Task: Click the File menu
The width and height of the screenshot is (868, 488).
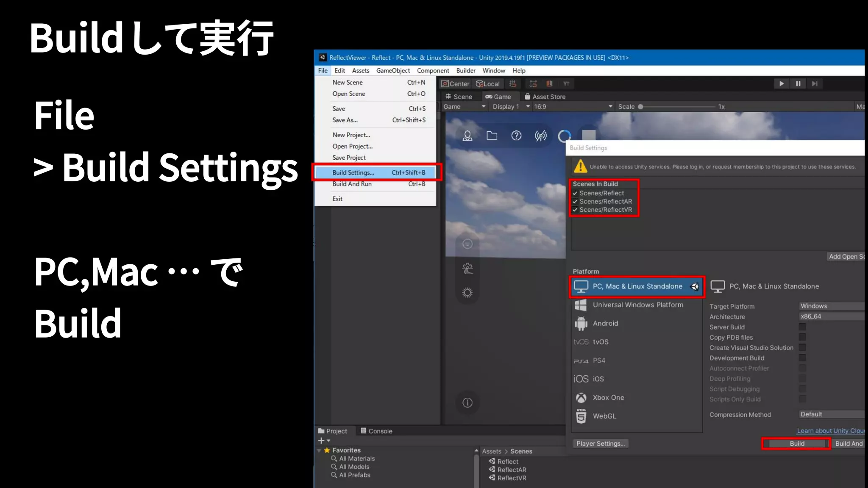Action: click(x=323, y=71)
